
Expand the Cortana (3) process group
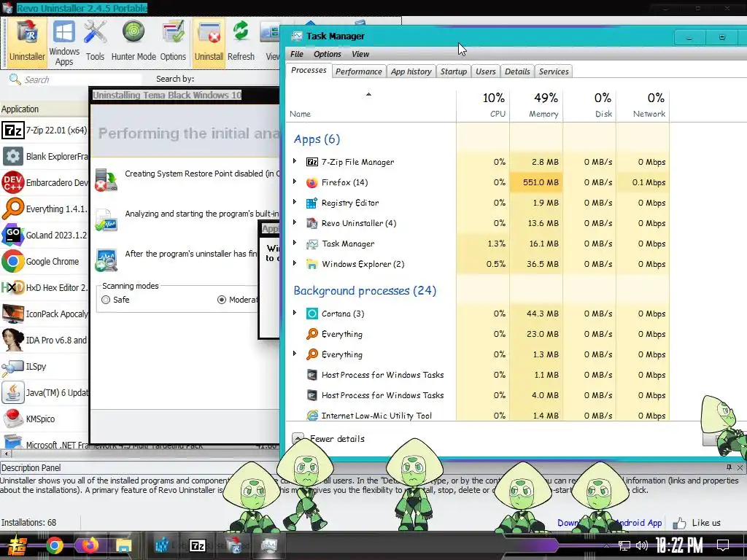pos(295,313)
